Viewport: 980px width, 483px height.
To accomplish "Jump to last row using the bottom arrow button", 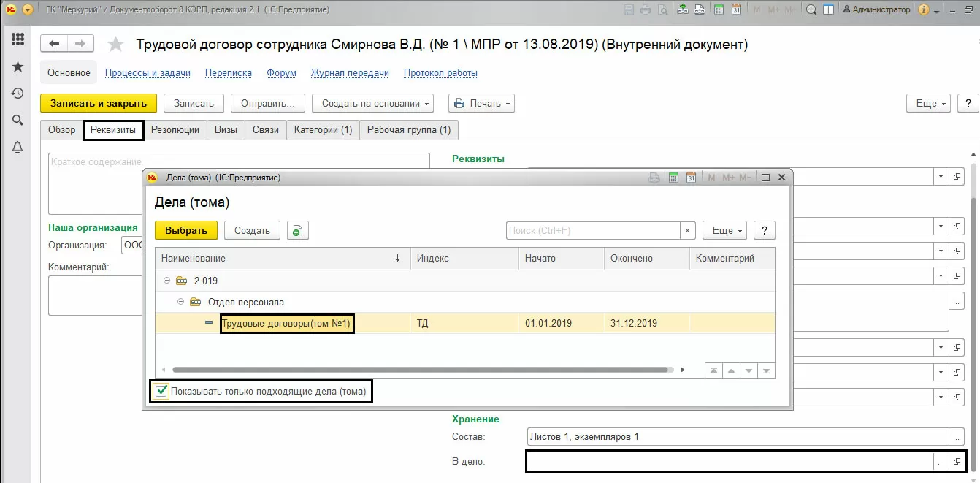I will (x=766, y=370).
